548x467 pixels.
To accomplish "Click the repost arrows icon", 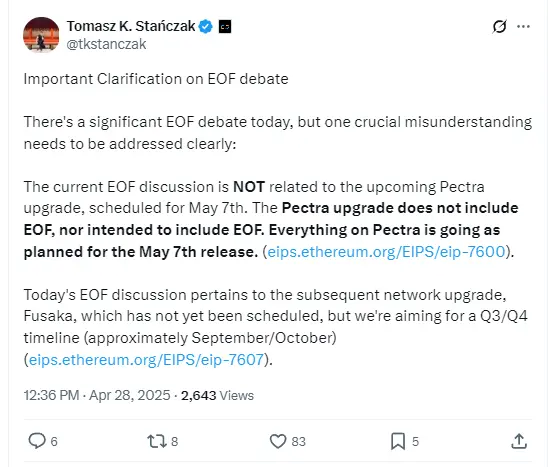I will (x=157, y=441).
